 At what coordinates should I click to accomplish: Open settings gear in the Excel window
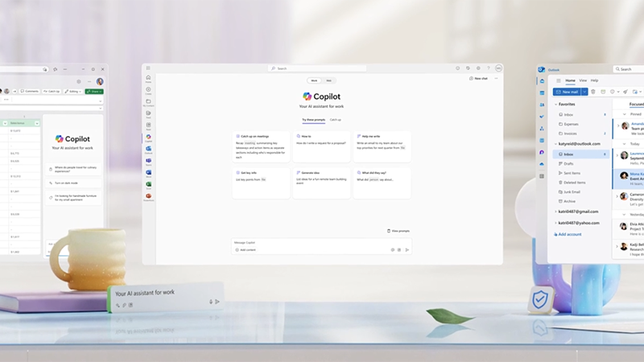79,81
